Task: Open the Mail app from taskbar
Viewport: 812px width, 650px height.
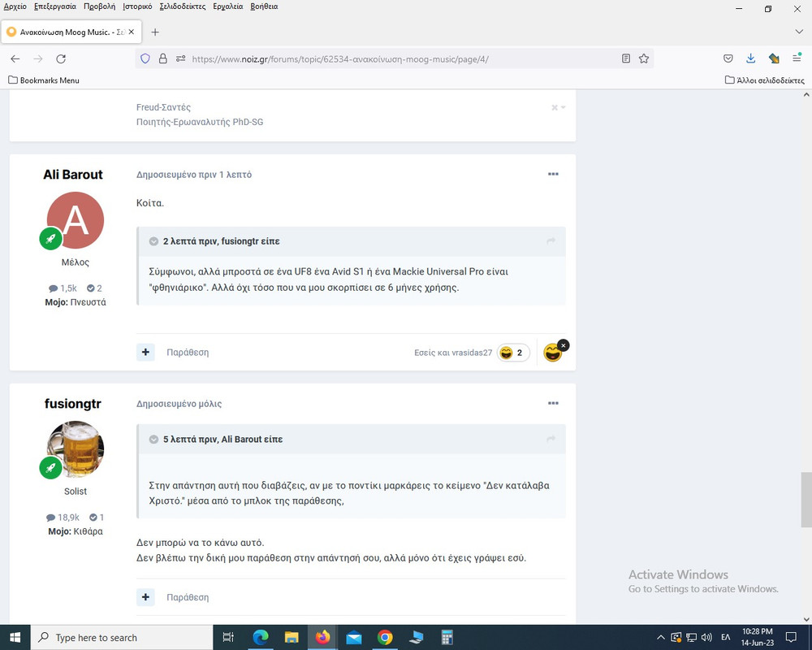Action: (354, 638)
